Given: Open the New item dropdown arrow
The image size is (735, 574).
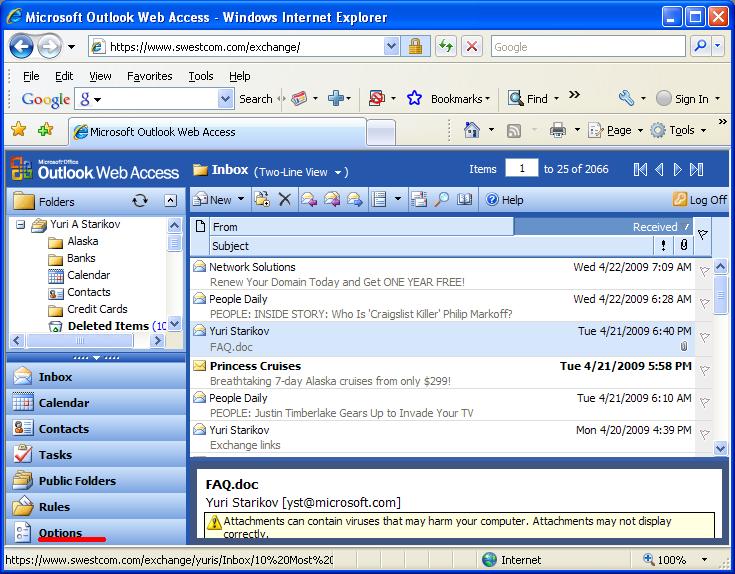Looking at the screenshot, I should pos(241,199).
